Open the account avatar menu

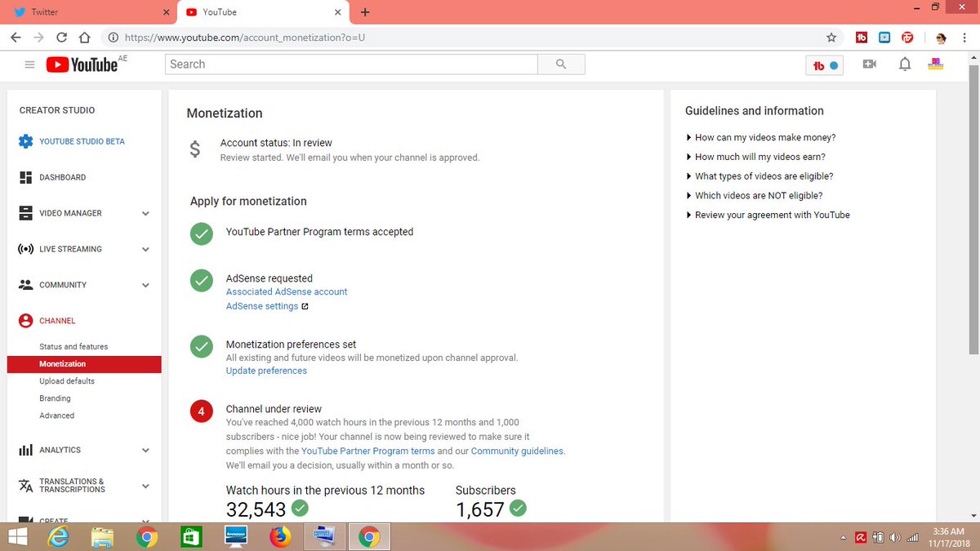[937, 64]
